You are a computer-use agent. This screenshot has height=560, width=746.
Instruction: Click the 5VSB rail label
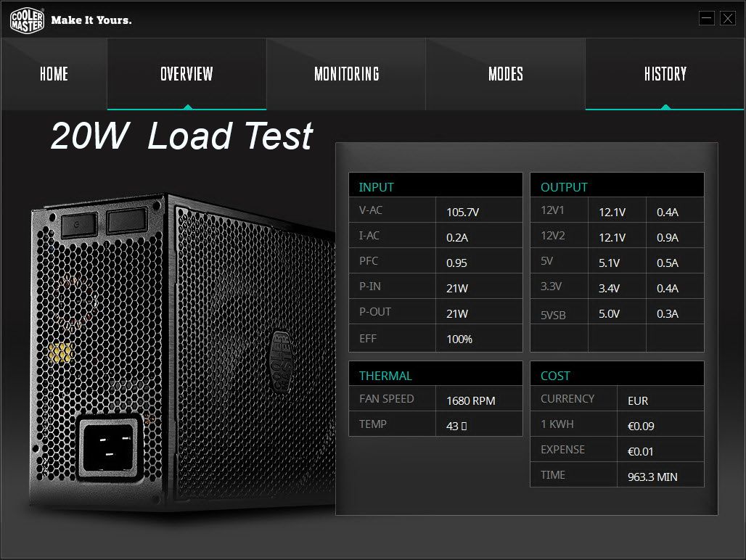click(x=553, y=315)
